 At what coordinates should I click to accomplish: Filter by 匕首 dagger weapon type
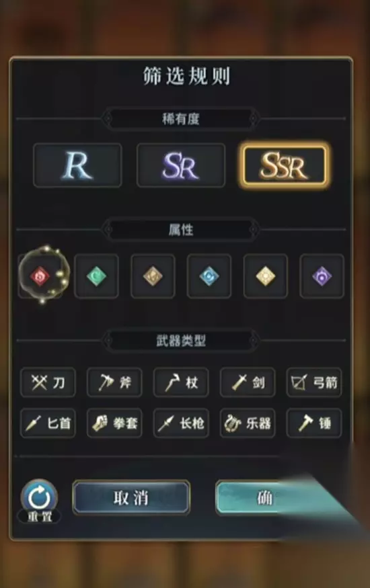click(48, 423)
